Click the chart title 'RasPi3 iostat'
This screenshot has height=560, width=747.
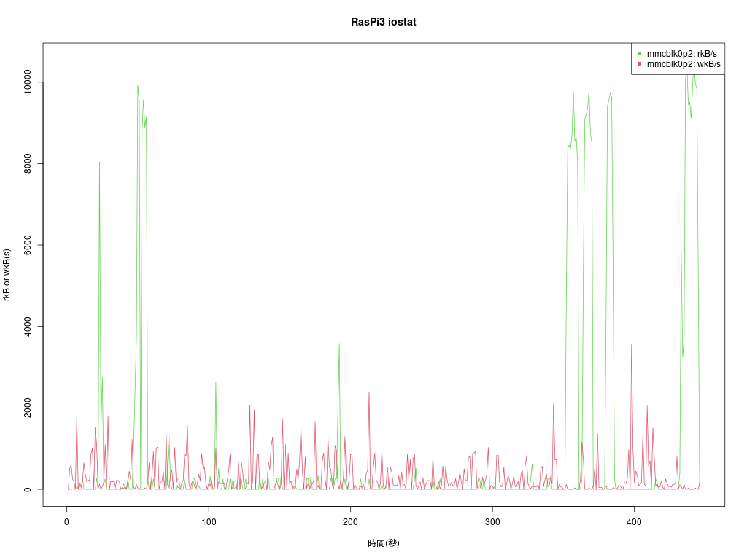(384, 22)
